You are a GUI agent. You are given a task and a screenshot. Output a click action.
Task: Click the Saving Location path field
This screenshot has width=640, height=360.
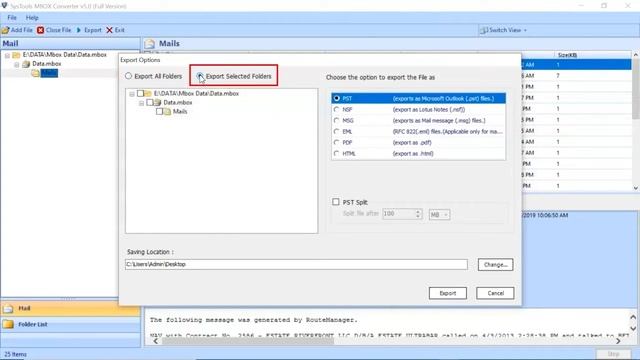[296, 264]
